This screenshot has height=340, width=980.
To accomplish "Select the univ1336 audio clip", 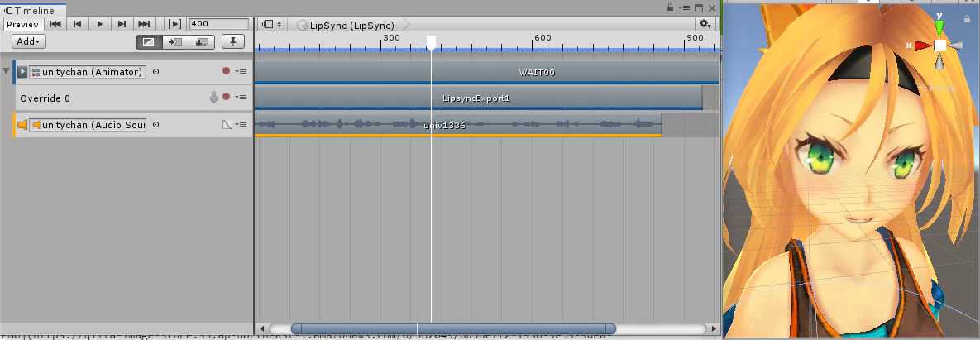I will pos(458,125).
